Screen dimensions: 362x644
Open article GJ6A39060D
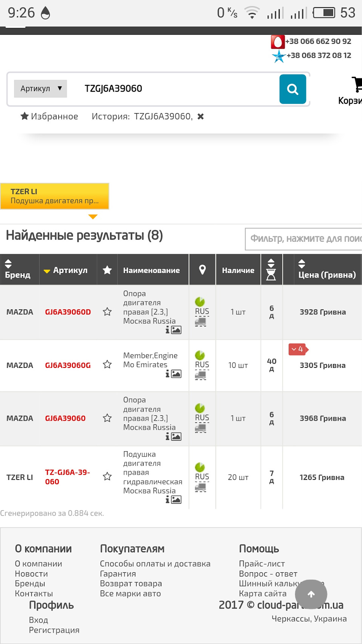(x=68, y=312)
